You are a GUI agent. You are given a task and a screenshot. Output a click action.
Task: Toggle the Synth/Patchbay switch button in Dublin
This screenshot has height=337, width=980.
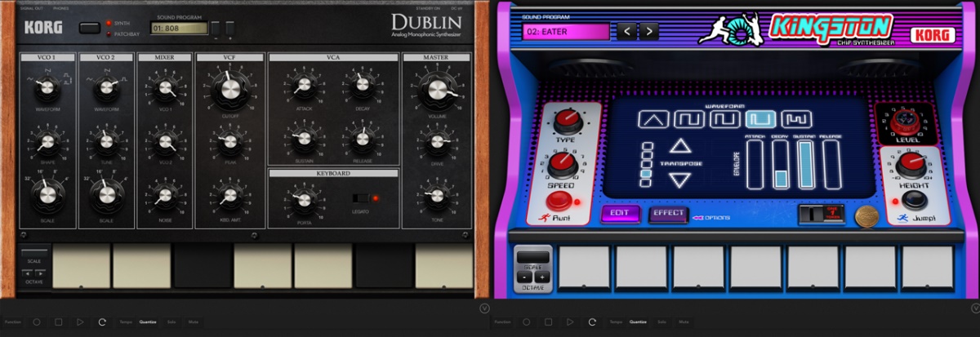(x=90, y=28)
